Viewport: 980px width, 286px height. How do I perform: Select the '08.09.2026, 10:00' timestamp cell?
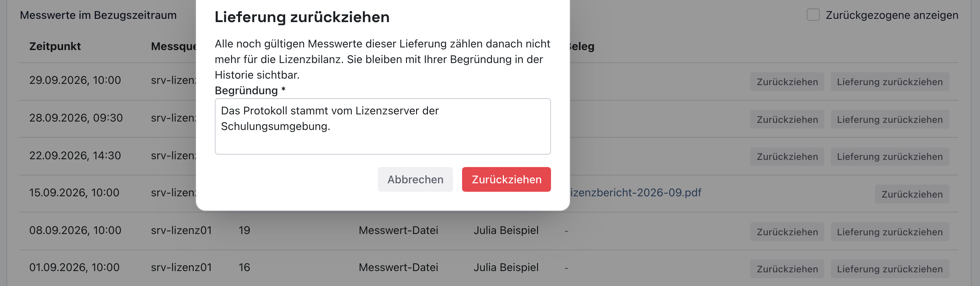[75, 230]
